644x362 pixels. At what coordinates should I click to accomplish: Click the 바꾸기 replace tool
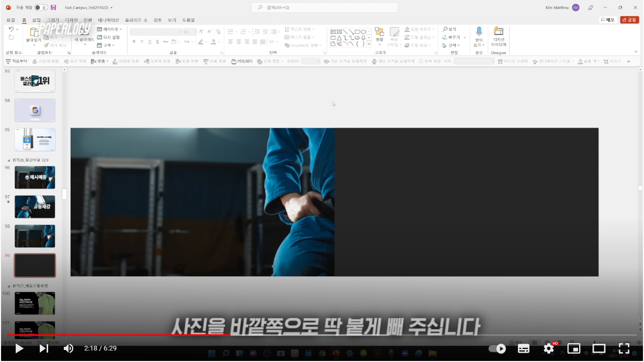pyautogui.click(x=454, y=37)
